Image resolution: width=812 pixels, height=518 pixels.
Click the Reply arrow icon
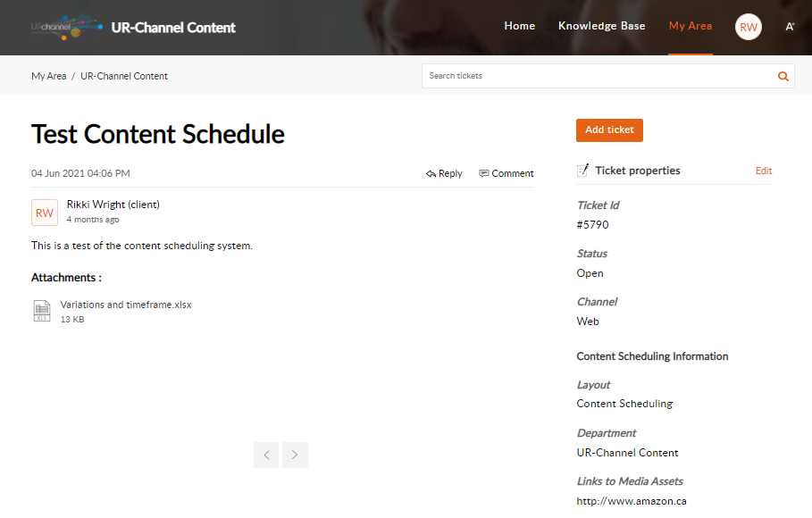click(x=431, y=173)
